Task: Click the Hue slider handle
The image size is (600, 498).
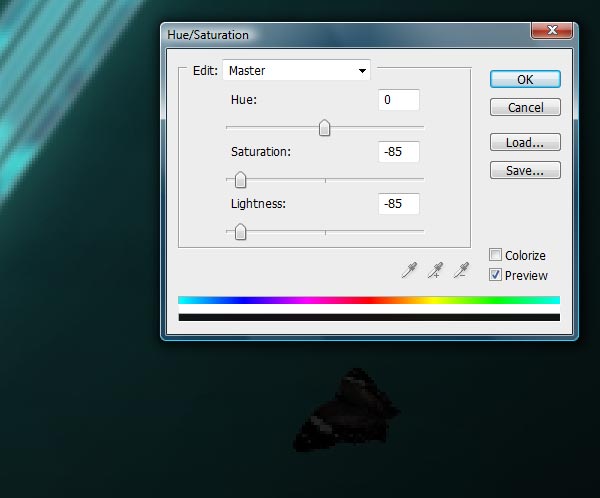Action: click(x=324, y=128)
